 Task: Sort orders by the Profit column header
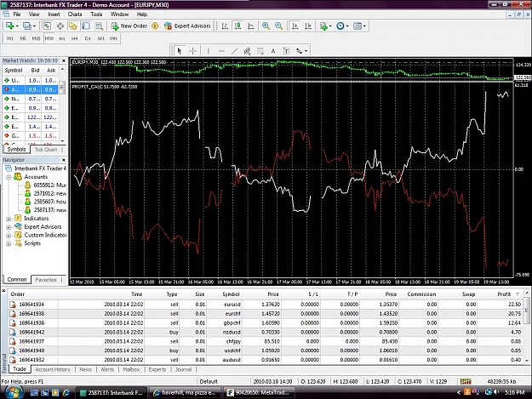(504, 294)
